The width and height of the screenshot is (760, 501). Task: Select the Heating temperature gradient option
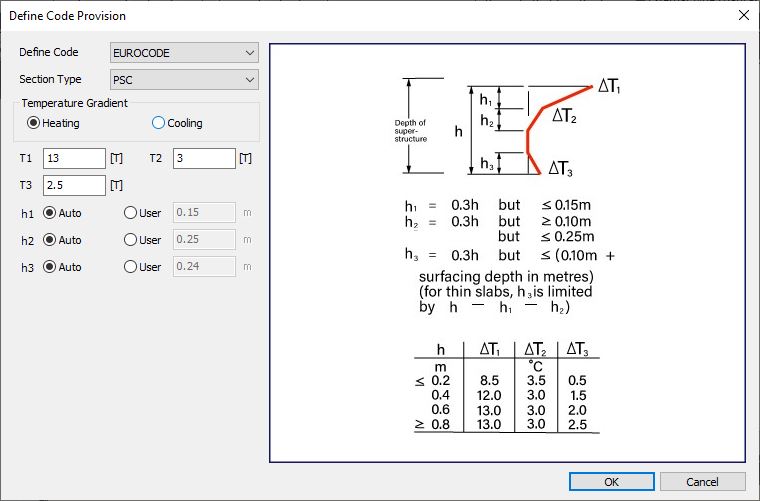(35, 123)
